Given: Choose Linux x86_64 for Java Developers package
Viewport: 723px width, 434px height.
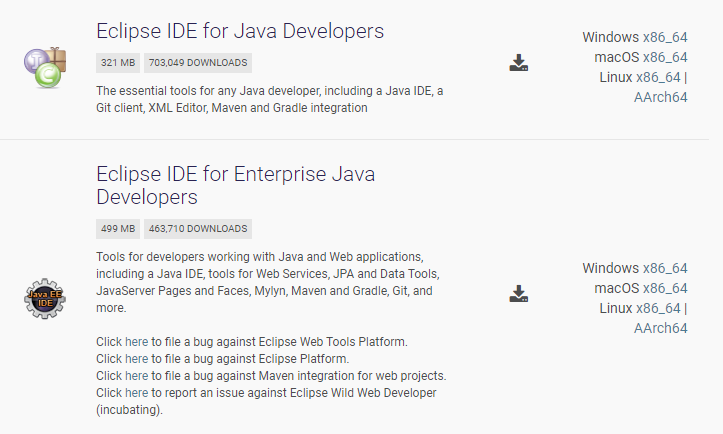Looking at the screenshot, I should point(658,77).
